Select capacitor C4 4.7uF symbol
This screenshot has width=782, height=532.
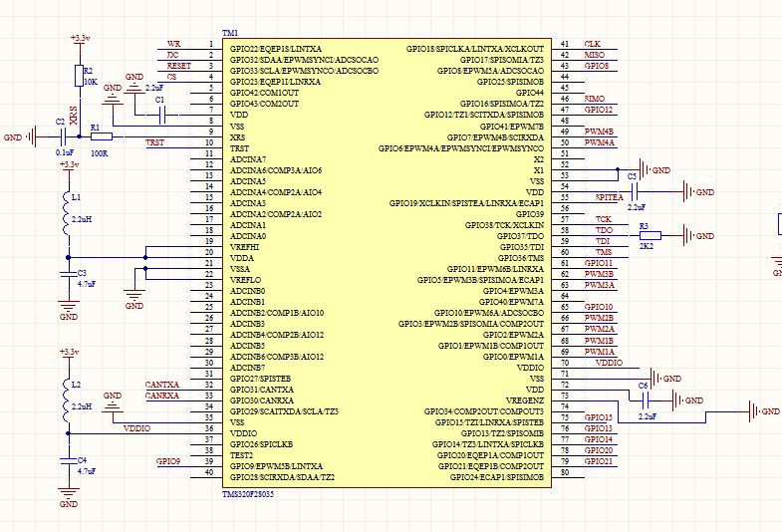(x=69, y=460)
